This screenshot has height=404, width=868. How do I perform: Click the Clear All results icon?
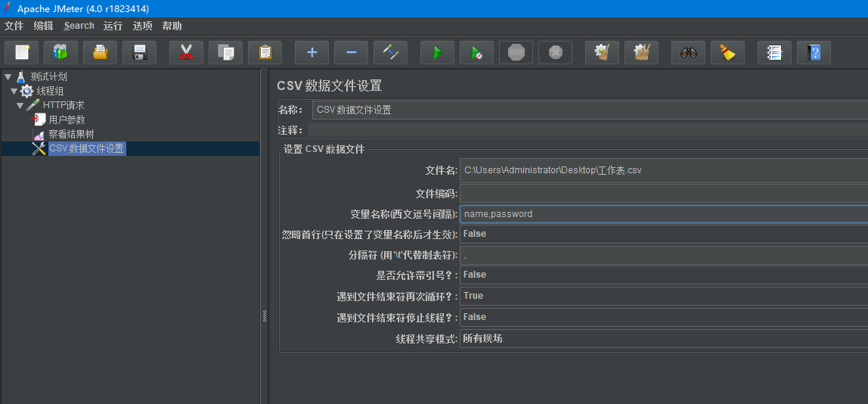[642, 53]
